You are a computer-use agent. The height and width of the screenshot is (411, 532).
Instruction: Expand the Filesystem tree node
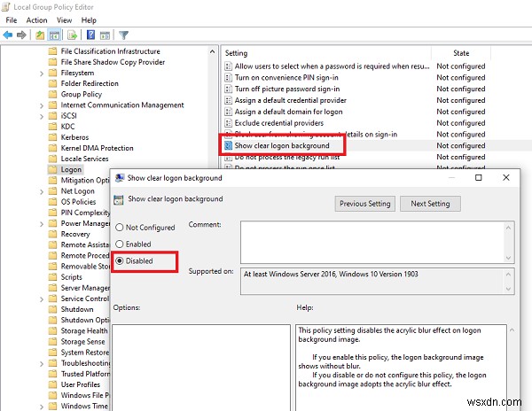point(42,74)
